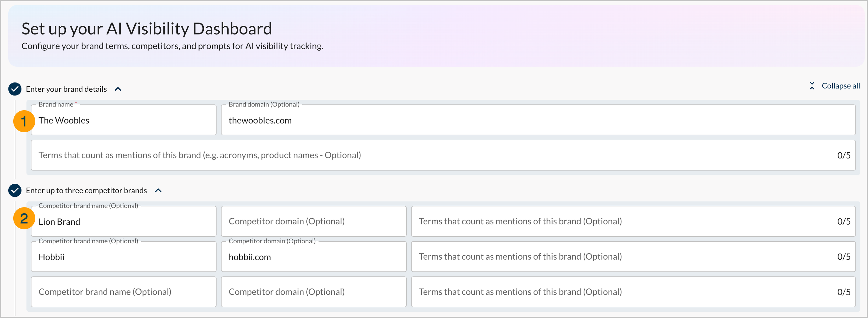The image size is (868, 318).
Task: Edit the Hobbii competitor name field
Action: tap(124, 257)
